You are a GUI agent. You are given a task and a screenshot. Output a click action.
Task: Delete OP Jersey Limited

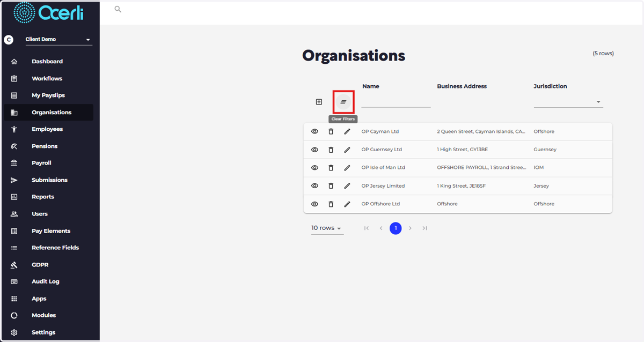pos(331,186)
